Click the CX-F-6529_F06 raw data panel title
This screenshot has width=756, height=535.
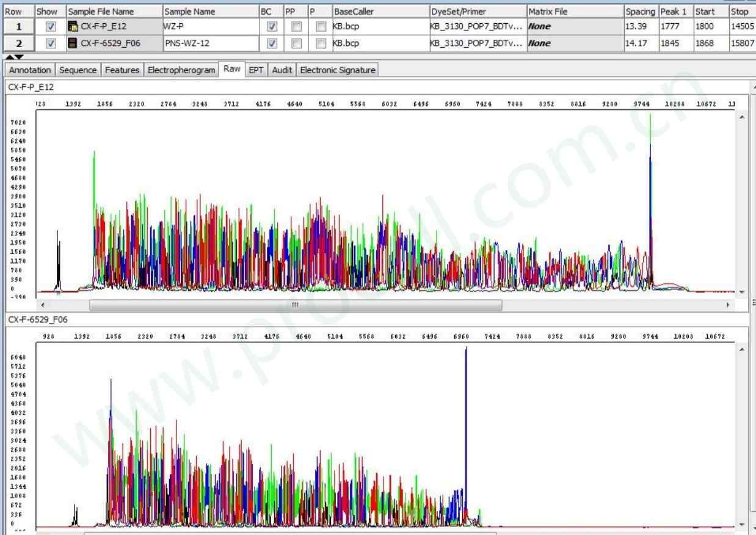(37, 319)
